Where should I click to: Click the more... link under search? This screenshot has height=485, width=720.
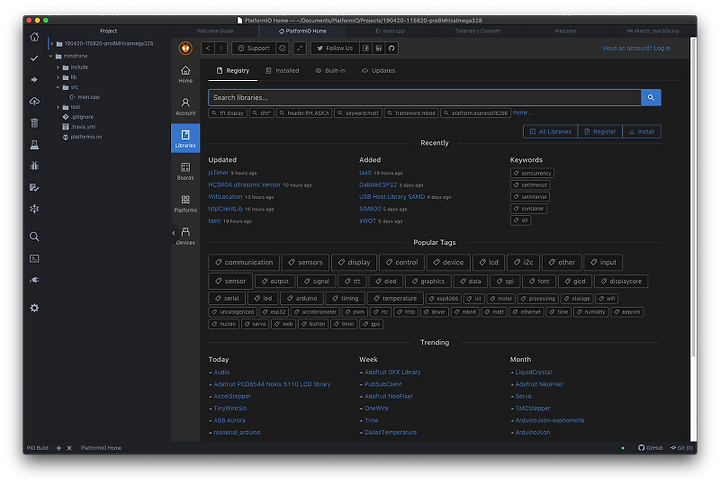(x=523, y=113)
